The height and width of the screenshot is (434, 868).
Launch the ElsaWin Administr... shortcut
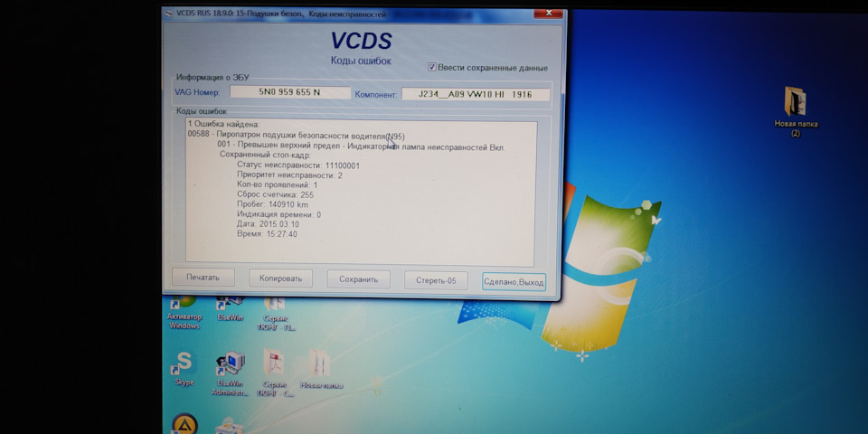point(230,374)
